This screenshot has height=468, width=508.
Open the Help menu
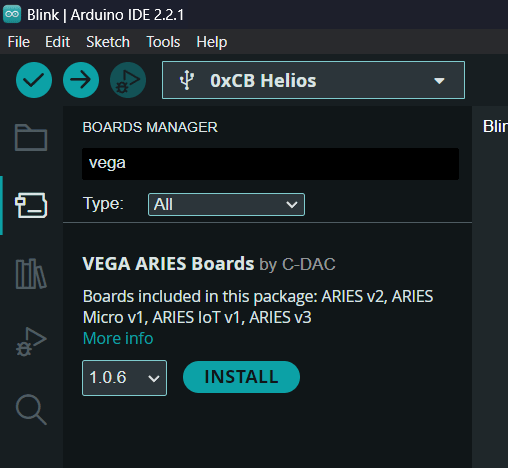coord(212,42)
